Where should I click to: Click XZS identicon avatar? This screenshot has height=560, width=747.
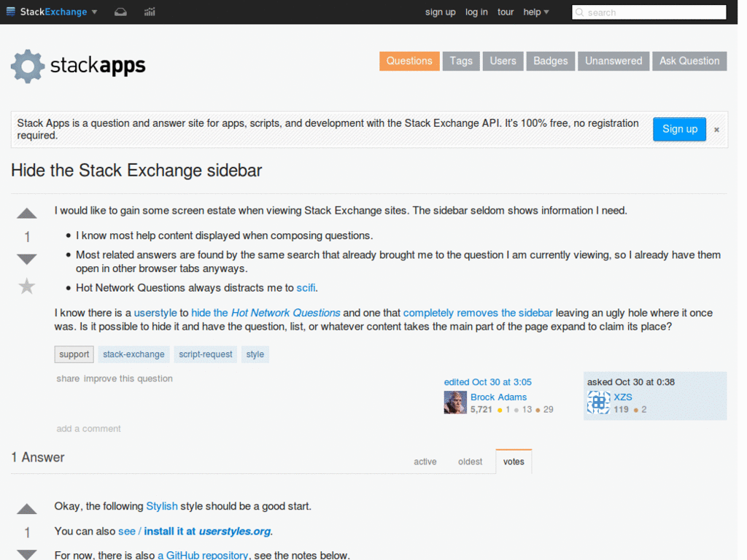pyautogui.click(x=599, y=402)
